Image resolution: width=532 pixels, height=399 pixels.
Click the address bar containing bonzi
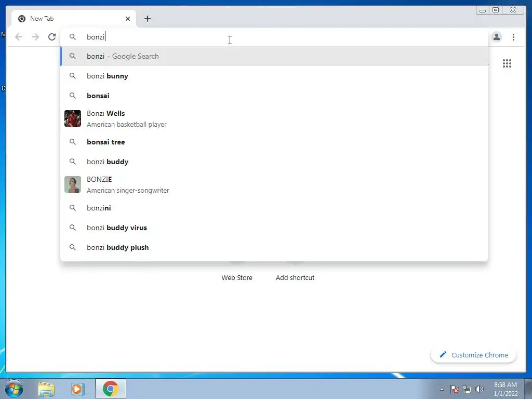(274, 37)
